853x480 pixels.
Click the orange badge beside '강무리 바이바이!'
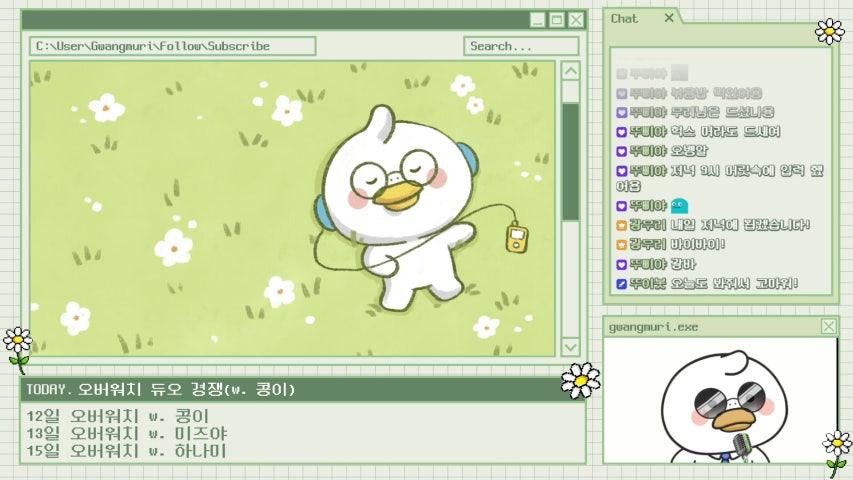click(621, 244)
